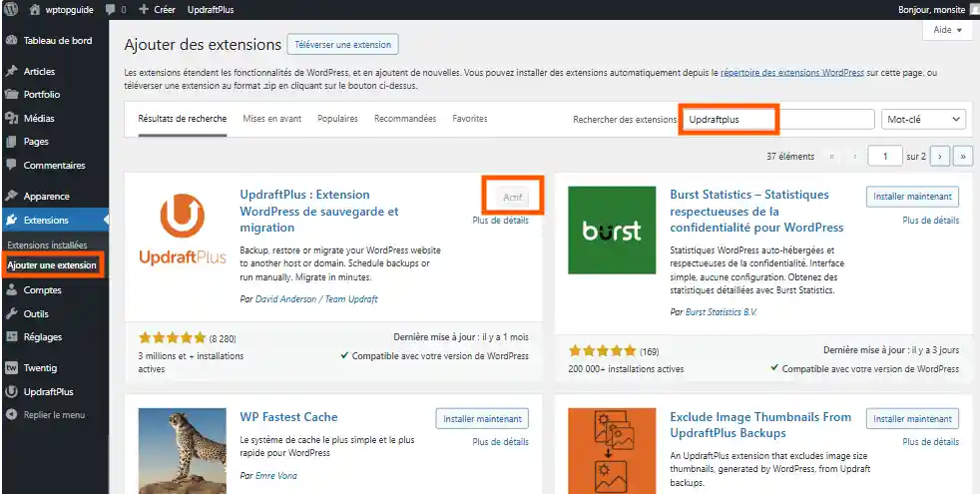
Task: Open David Anderson / Team Updraft author link
Action: tap(317, 299)
